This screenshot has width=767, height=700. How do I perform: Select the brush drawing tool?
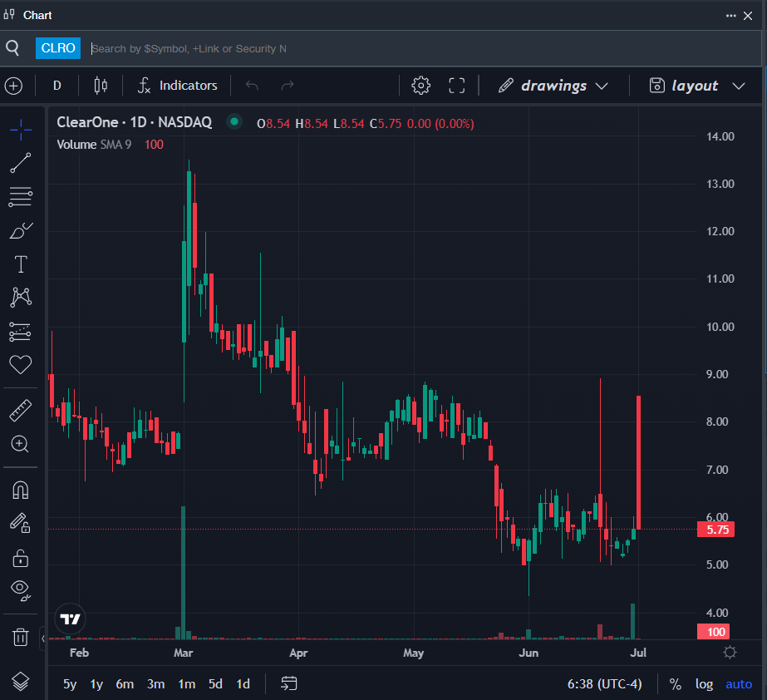click(x=21, y=230)
